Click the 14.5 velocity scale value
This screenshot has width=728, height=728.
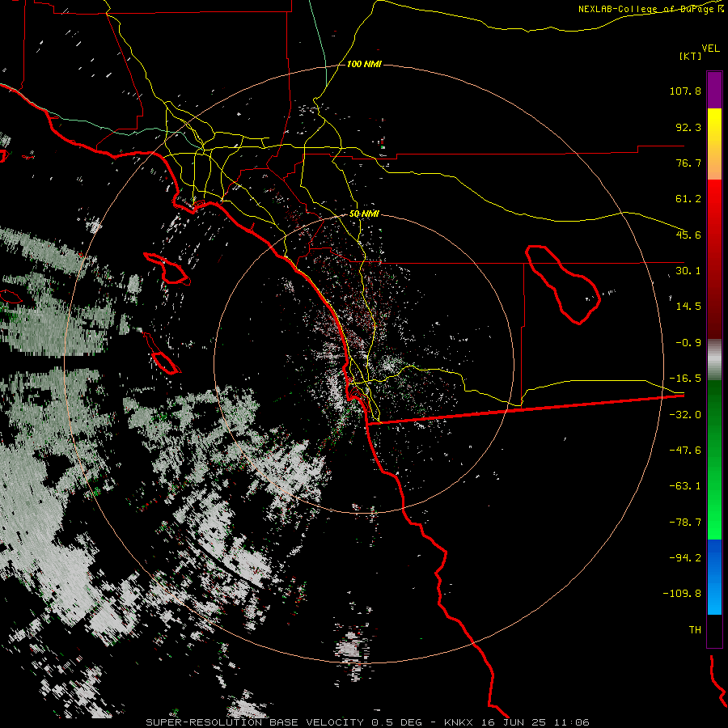coord(688,307)
